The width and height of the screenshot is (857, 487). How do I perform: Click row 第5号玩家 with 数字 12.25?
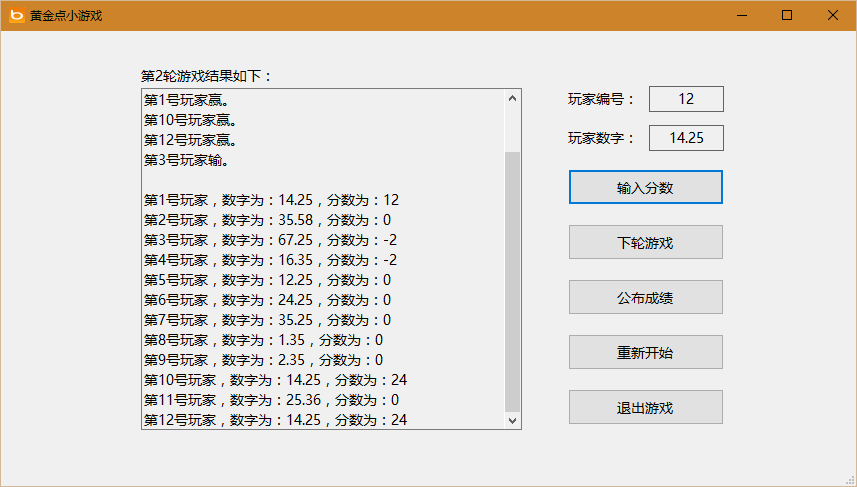(x=267, y=280)
